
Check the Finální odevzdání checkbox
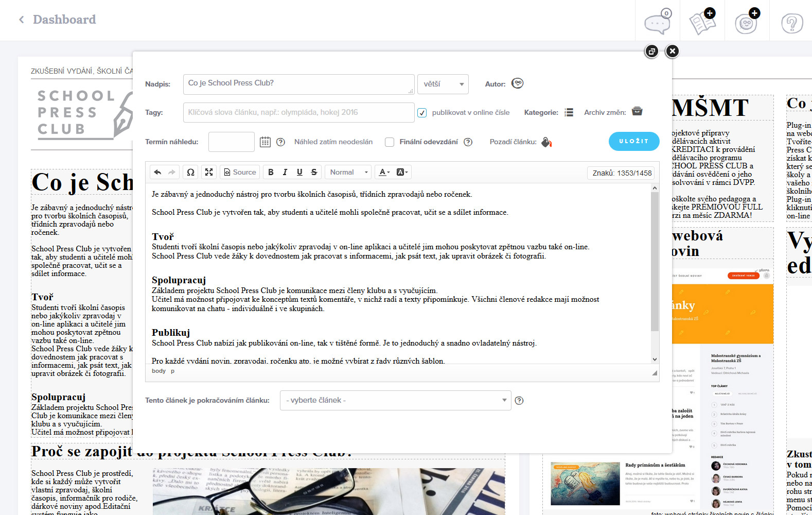pyautogui.click(x=390, y=142)
